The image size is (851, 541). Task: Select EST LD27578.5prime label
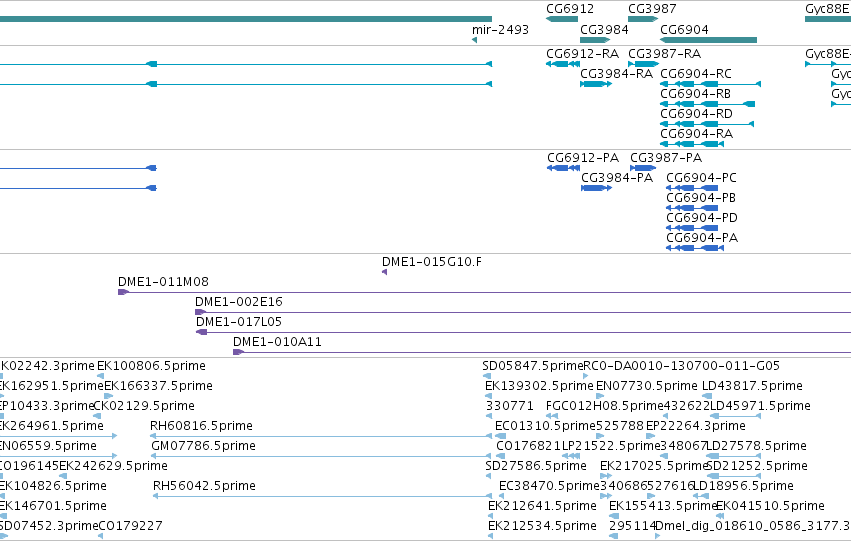pyautogui.click(x=757, y=447)
